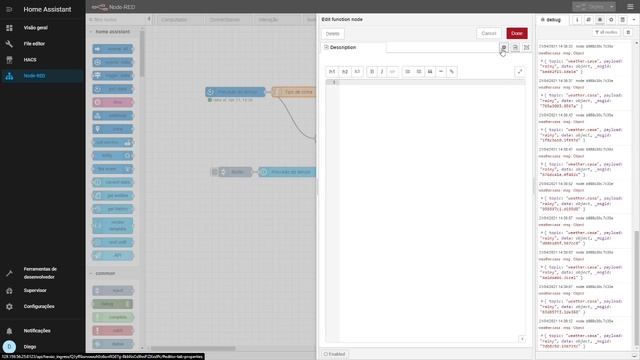Click Cancel in the edit function panel
The image size is (640, 360).
coord(489,33)
